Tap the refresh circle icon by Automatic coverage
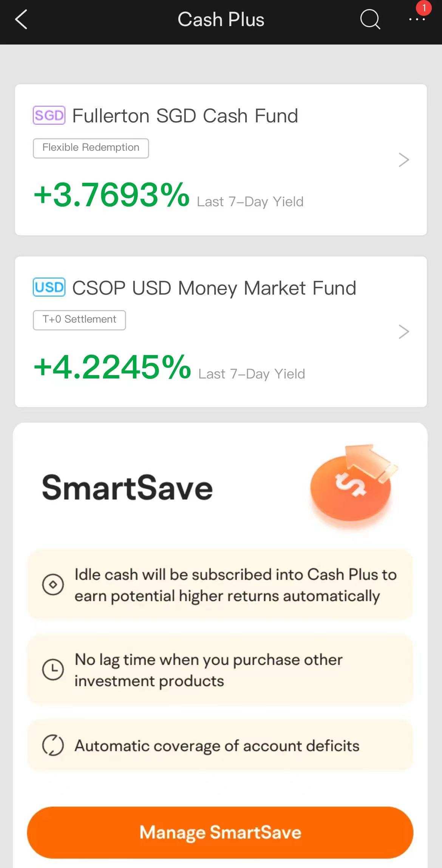Viewport: 442px width, 868px height. click(53, 745)
